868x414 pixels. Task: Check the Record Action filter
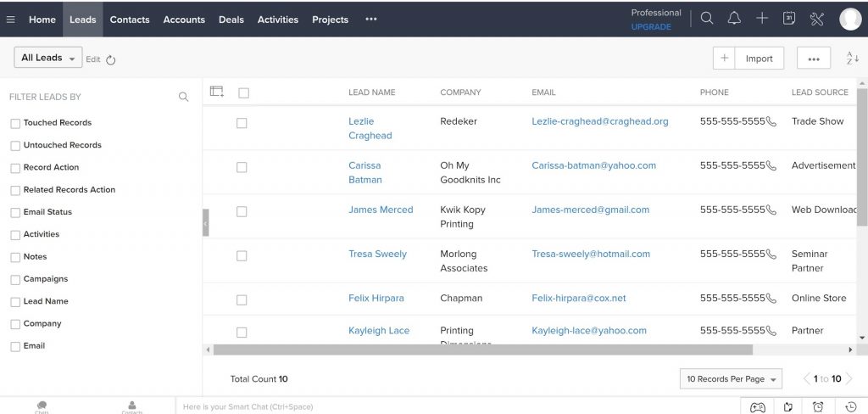pos(15,168)
